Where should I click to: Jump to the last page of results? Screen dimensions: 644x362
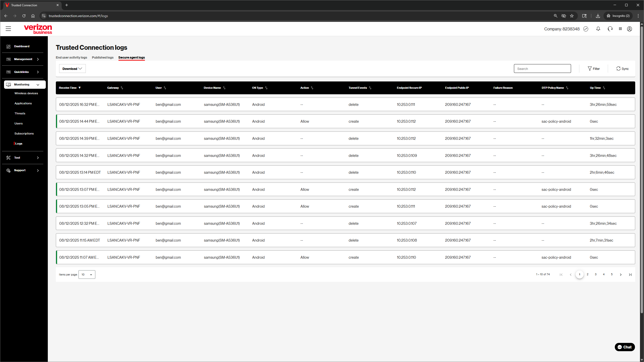pyautogui.click(x=630, y=275)
